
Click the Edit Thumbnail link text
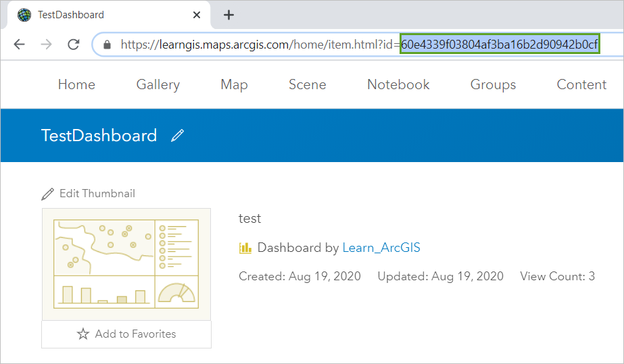click(97, 194)
